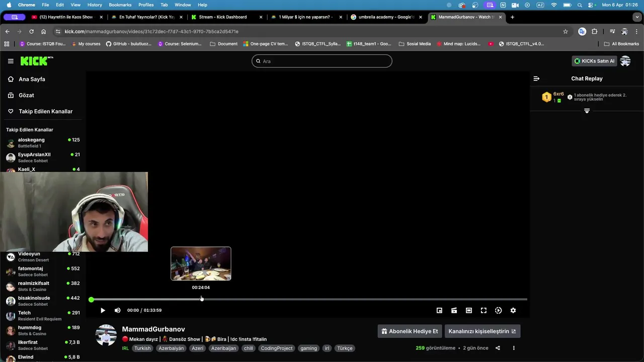This screenshot has width=644, height=362.
Task: Click the green playhead handle
Action: tap(91, 300)
